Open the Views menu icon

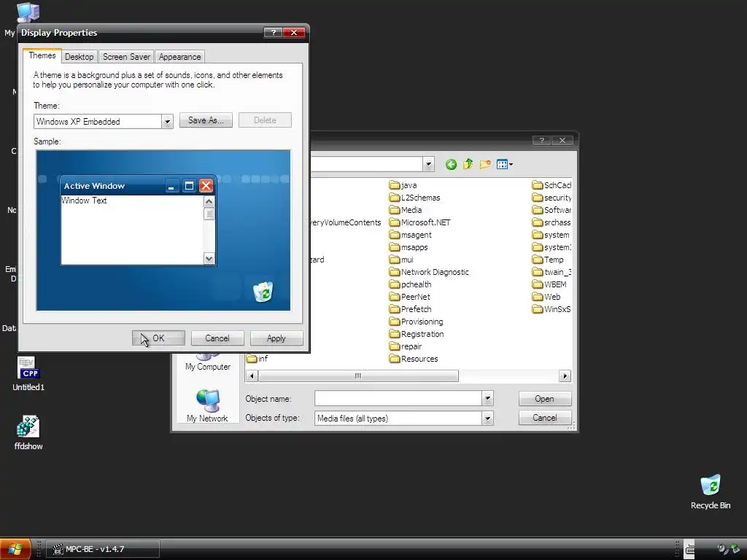tap(502, 164)
